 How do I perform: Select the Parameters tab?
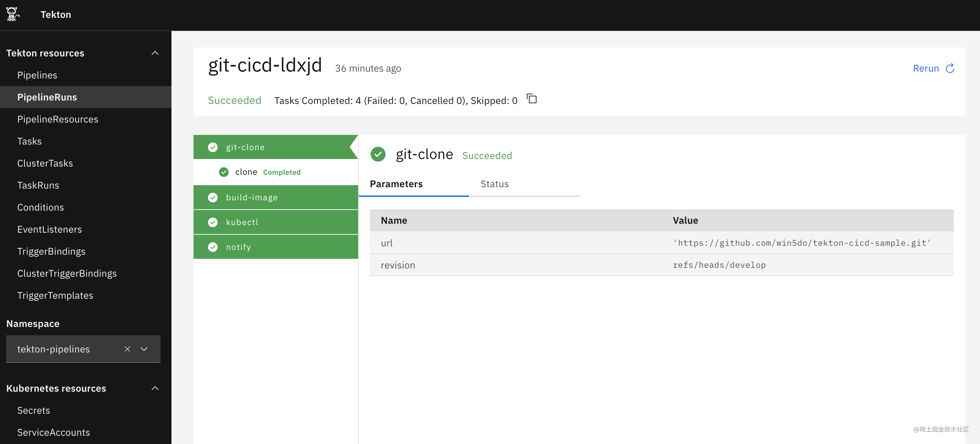396,184
